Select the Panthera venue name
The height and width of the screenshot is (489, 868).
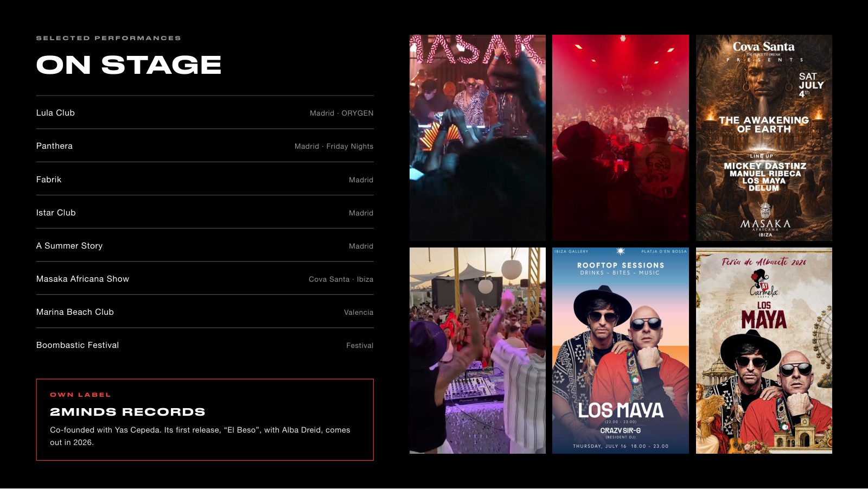54,146
